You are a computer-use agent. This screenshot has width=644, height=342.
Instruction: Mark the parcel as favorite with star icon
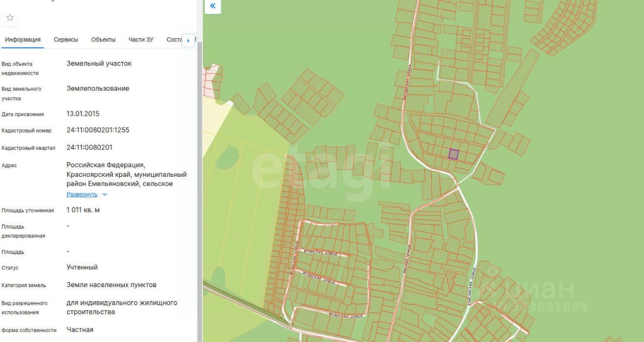[x=10, y=18]
